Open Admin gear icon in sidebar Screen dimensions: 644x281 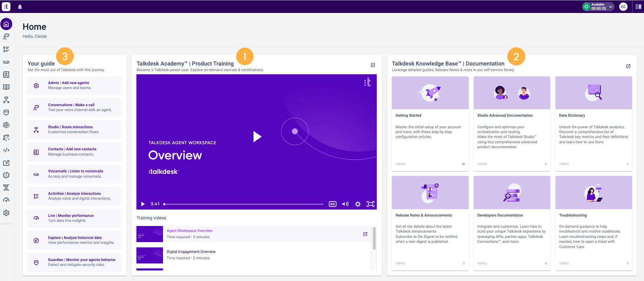(6, 213)
